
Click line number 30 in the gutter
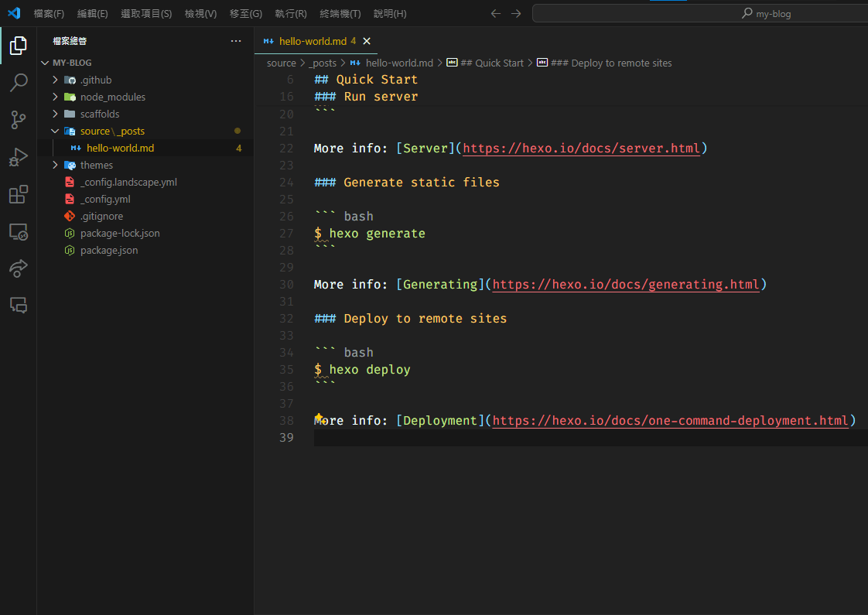click(286, 285)
